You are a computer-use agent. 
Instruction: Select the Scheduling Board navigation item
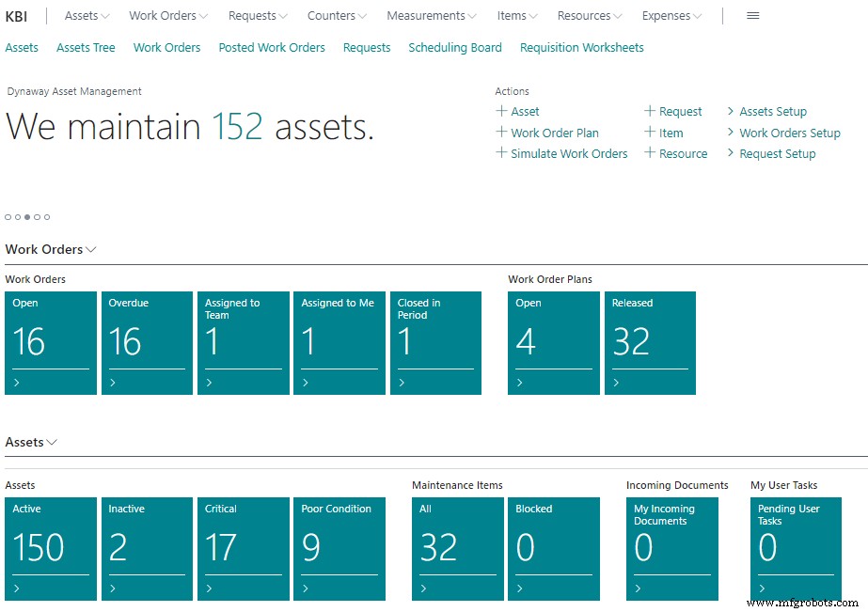tap(454, 47)
